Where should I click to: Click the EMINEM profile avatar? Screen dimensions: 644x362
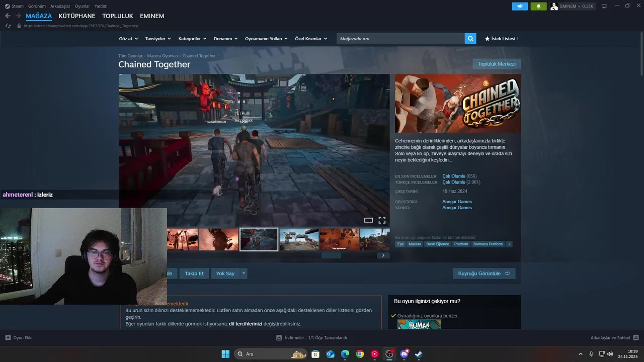(554, 6)
